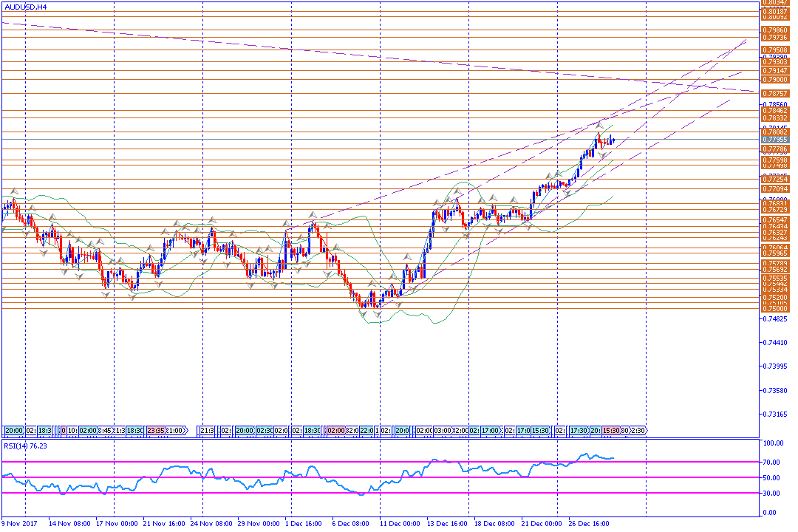Click the 0.80187 level price label
This screenshot has height=532, width=798.
coord(774,11)
